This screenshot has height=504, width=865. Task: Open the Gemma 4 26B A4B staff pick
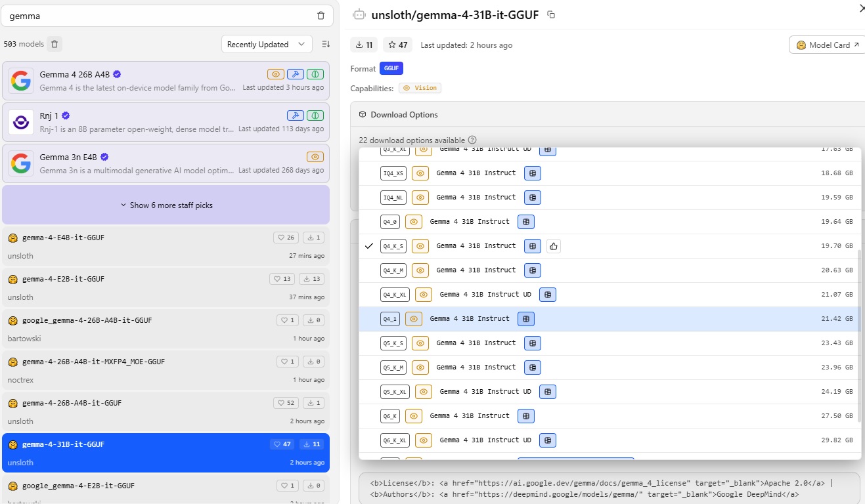point(166,81)
